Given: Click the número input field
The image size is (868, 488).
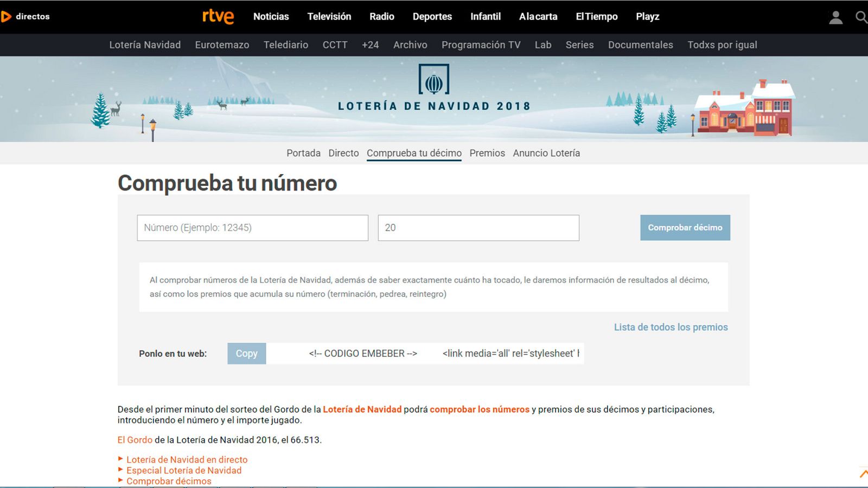Looking at the screenshot, I should 252,228.
